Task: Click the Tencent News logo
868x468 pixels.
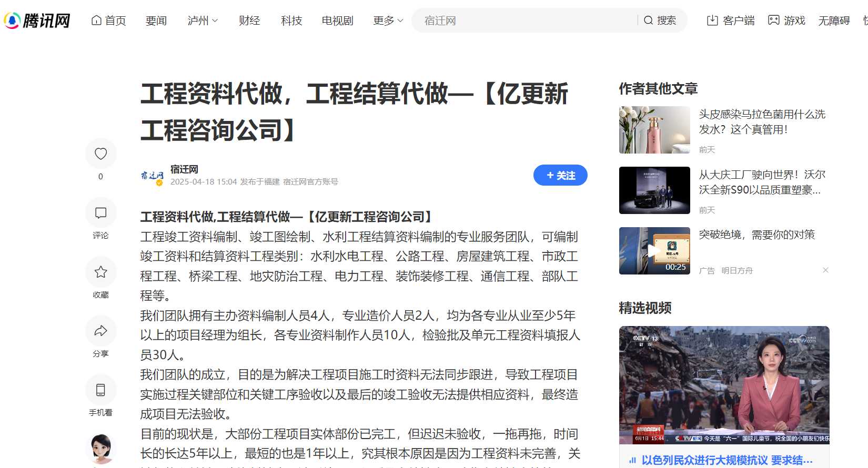Action: 37,21
